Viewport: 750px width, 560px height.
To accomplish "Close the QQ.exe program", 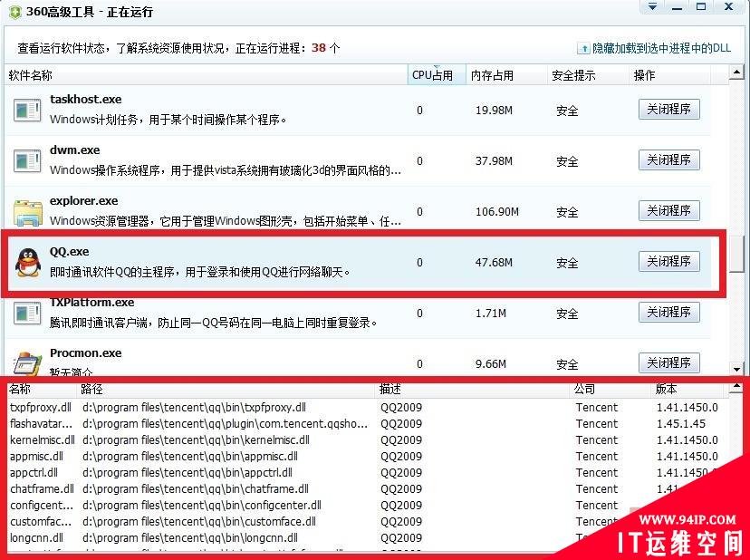I will [x=669, y=261].
